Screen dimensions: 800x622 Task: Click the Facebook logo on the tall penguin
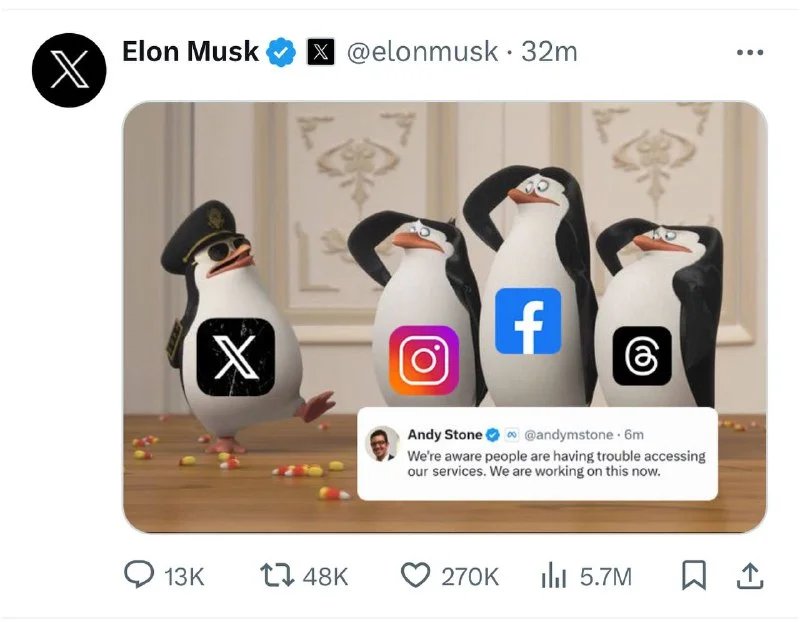528,321
